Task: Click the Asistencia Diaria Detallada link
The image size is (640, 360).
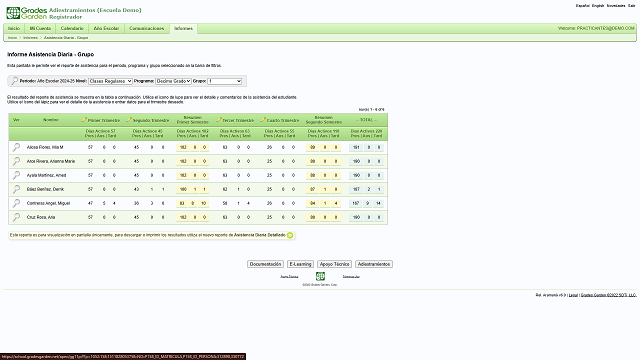Action: pos(260,235)
